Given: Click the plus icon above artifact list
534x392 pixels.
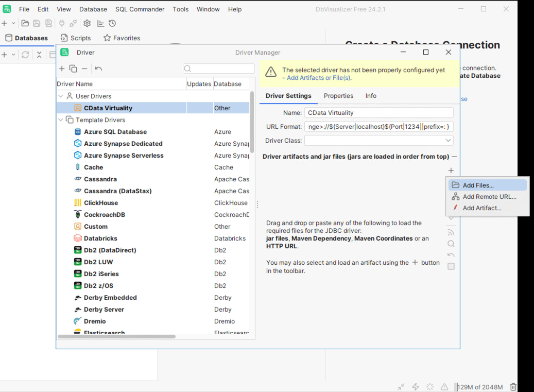Looking at the screenshot, I should 451,171.
